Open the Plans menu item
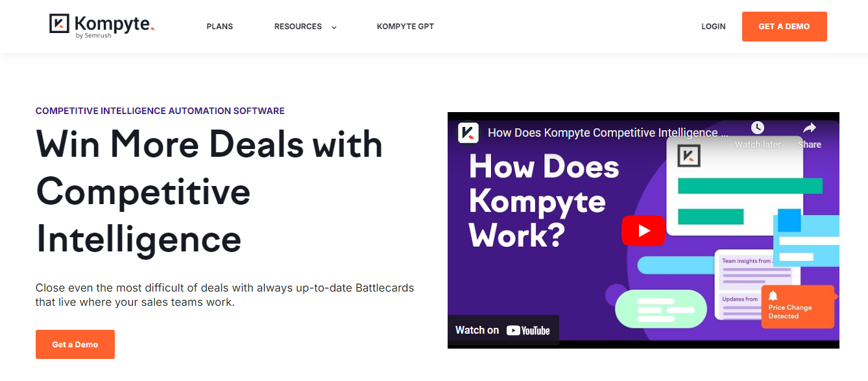The width and height of the screenshot is (868, 381). tap(220, 27)
